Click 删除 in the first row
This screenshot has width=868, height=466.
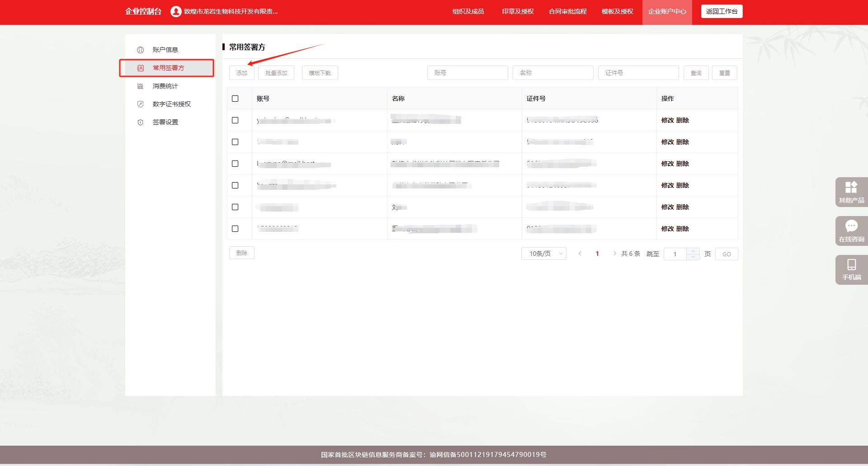pos(683,120)
